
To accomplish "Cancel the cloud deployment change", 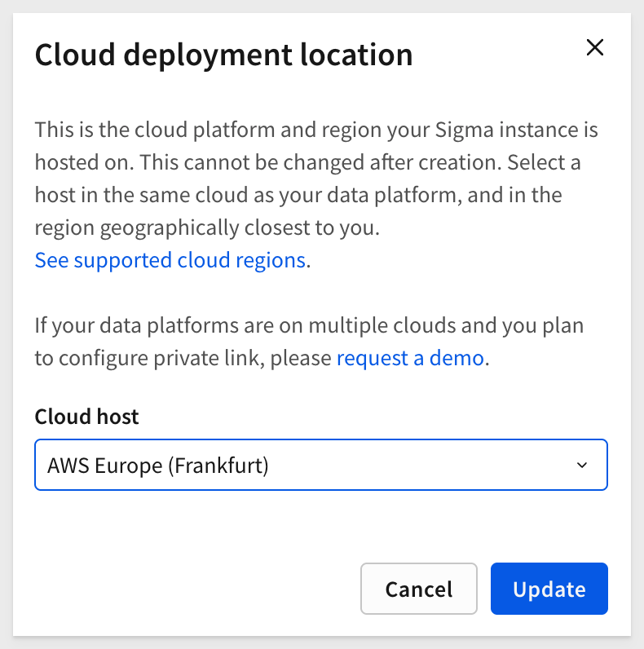I will coord(419,589).
